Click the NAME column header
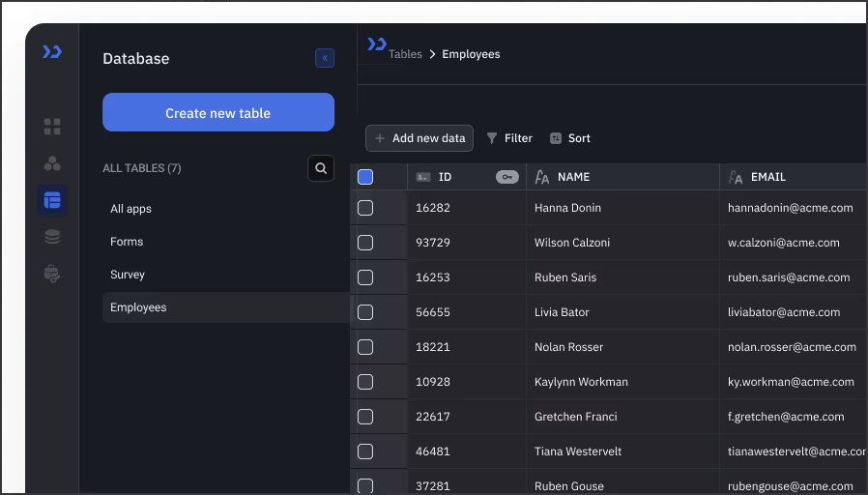 [573, 177]
